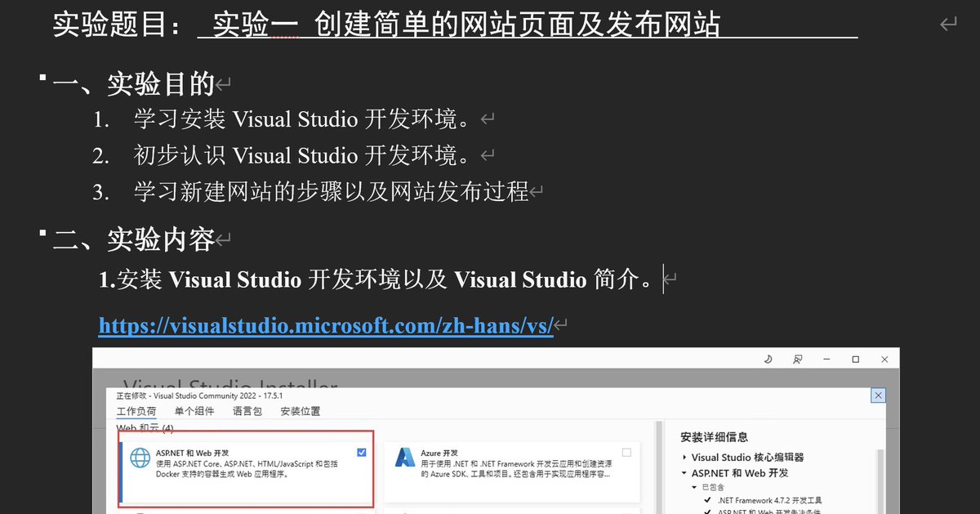Open the 语言包 tab
Image resolution: width=980 pixels, height=514 pixels.
pos(247,412)
